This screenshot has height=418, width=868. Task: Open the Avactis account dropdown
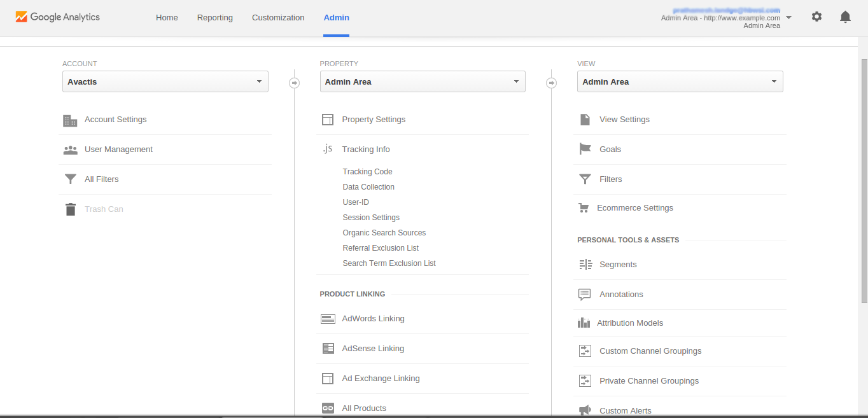[x=165, y=81]
